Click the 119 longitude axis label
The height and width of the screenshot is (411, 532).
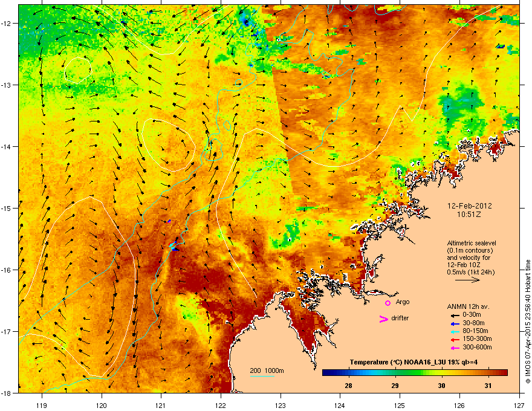[42, 405]
